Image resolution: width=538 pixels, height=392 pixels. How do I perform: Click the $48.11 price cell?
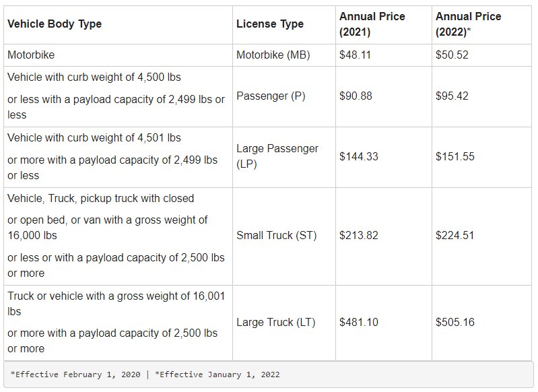tap(384, 55)
